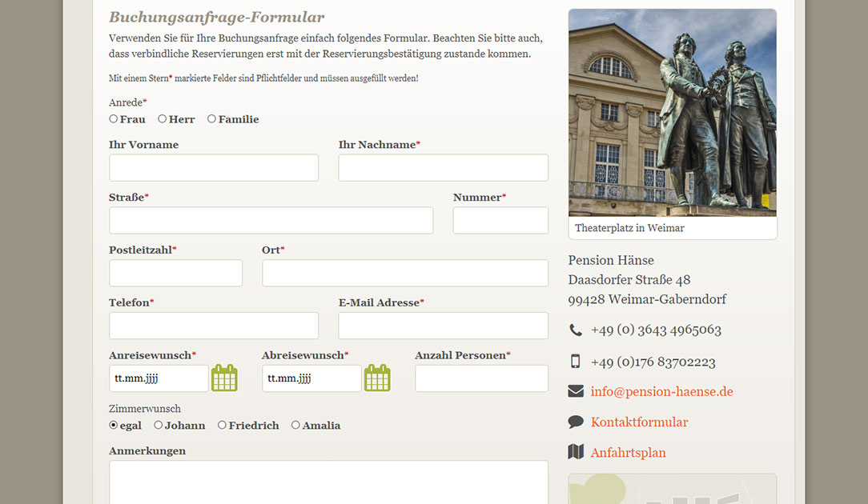Choose Familie as the salutation
The image size is (868, 504).
point(212,119)
